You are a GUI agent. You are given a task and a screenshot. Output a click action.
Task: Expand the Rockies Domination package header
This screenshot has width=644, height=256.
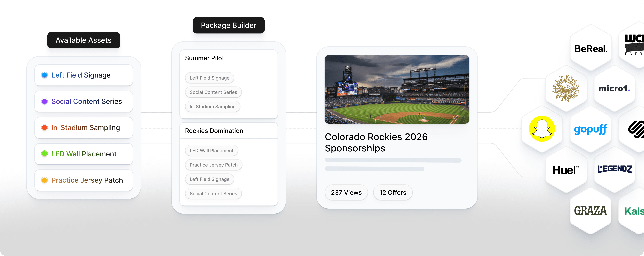(229, 131)
